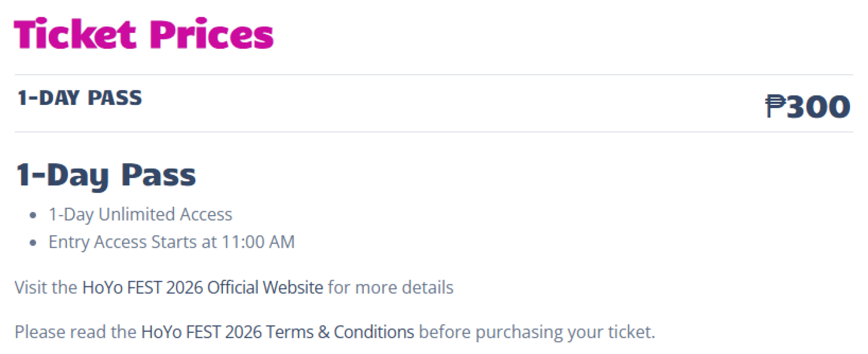Click the bullet point beside 1-Day Unlimited Access

33,215
